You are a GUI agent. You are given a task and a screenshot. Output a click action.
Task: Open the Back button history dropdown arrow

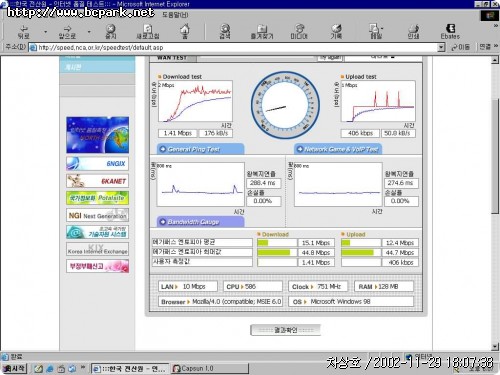pyautogui.click(x=46, y=32)
